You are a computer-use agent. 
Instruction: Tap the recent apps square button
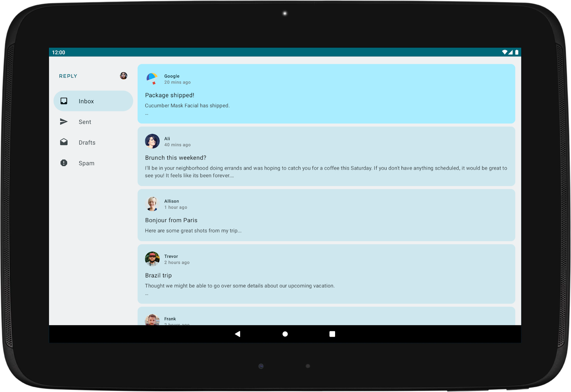332,333
